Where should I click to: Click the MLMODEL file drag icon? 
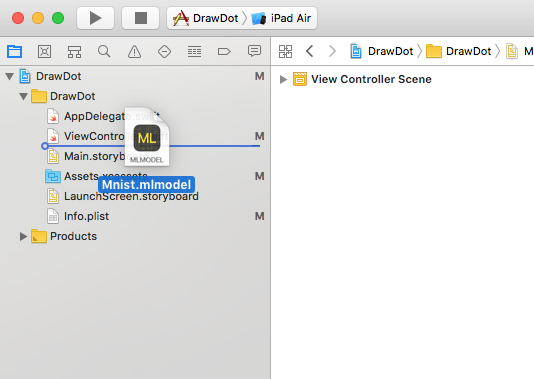pyautogui.click(x=147, y=137)
